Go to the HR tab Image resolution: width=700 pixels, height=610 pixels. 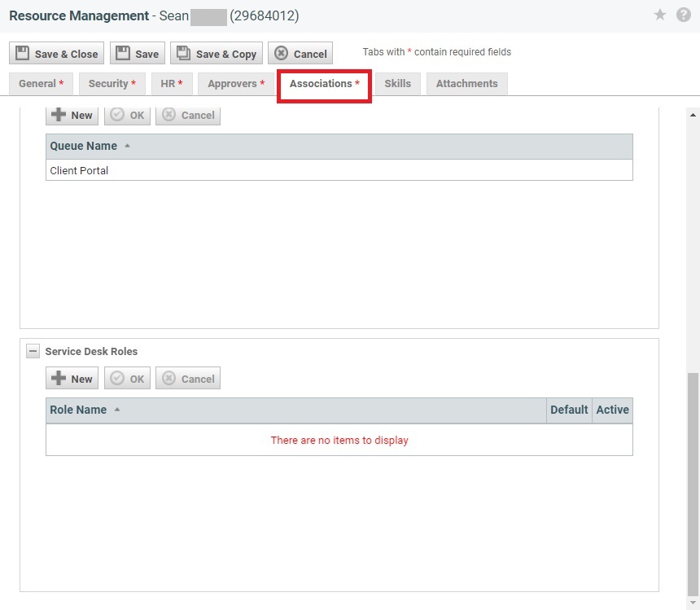click(x=172, y=84)
